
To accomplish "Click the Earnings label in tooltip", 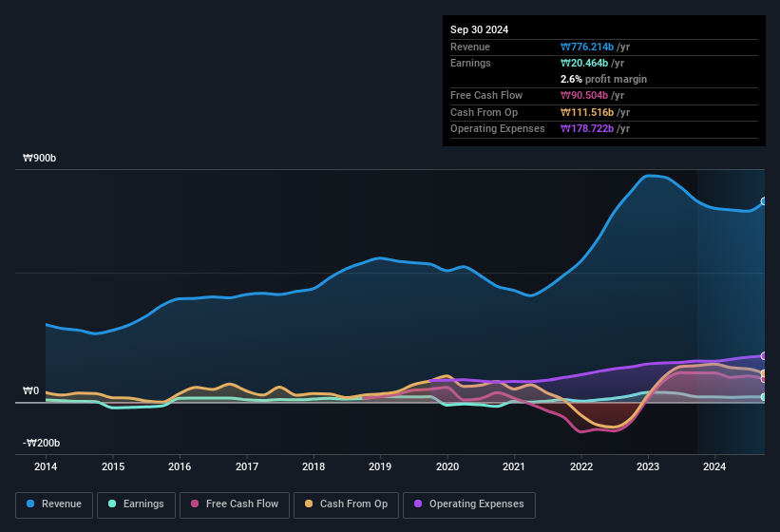I will [x=470, y=63].
